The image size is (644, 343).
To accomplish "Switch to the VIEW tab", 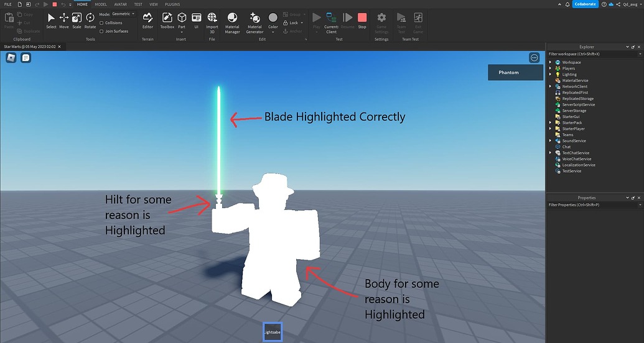I will pyautogui.click(x=154, y=4).
